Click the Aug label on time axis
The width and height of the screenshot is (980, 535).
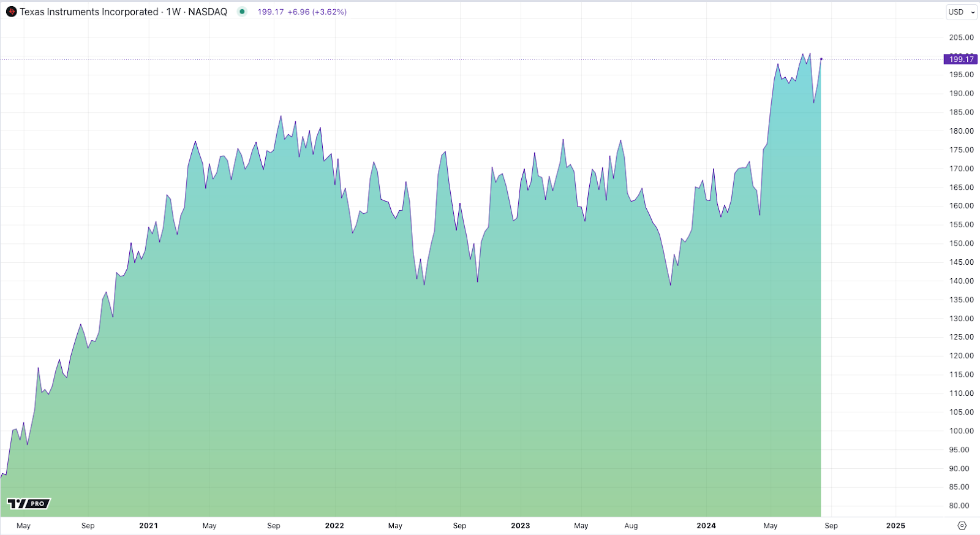[631, 526]
